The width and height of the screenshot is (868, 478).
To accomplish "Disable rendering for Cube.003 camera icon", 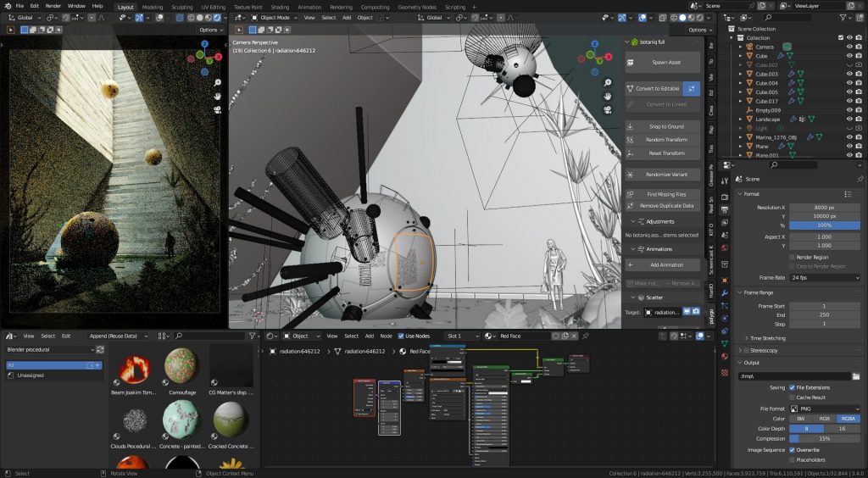I will click(x=859, y=74).
